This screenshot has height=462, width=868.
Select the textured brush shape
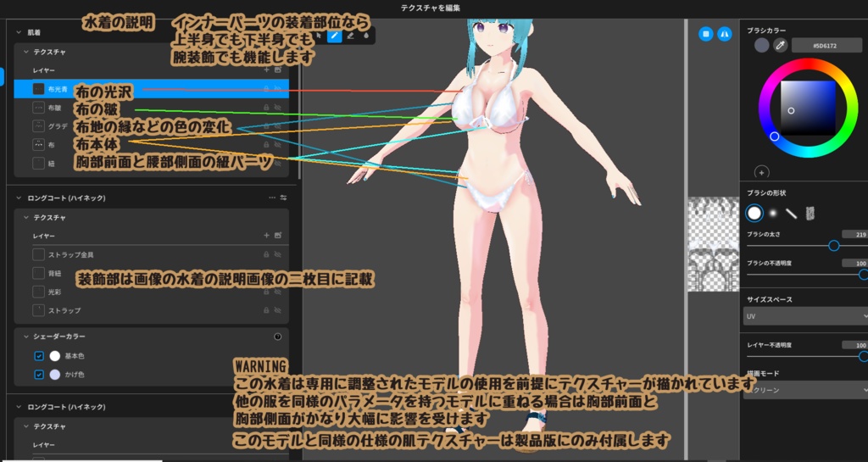810,213
